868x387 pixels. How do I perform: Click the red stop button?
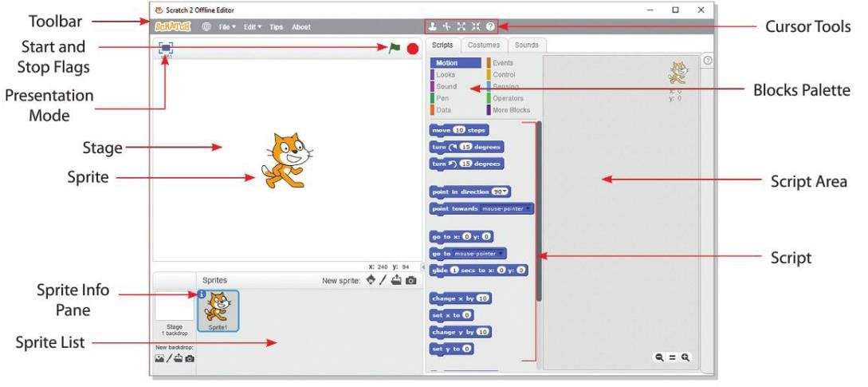point(412,49)
